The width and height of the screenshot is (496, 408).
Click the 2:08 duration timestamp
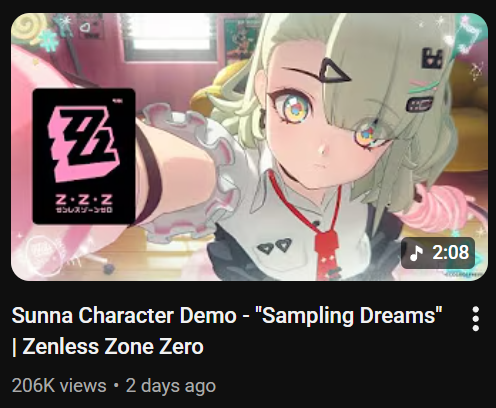(450, 252)
